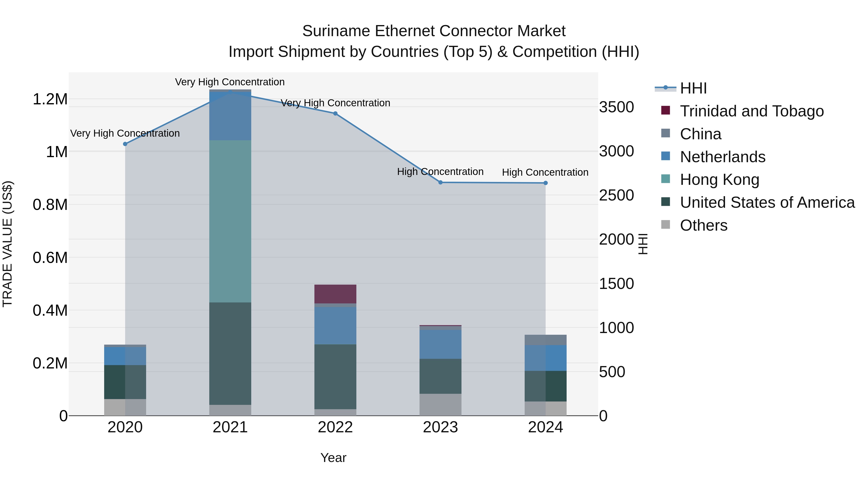Click the United States segment in the 2020 bar
868x488 pixels.
125,382
